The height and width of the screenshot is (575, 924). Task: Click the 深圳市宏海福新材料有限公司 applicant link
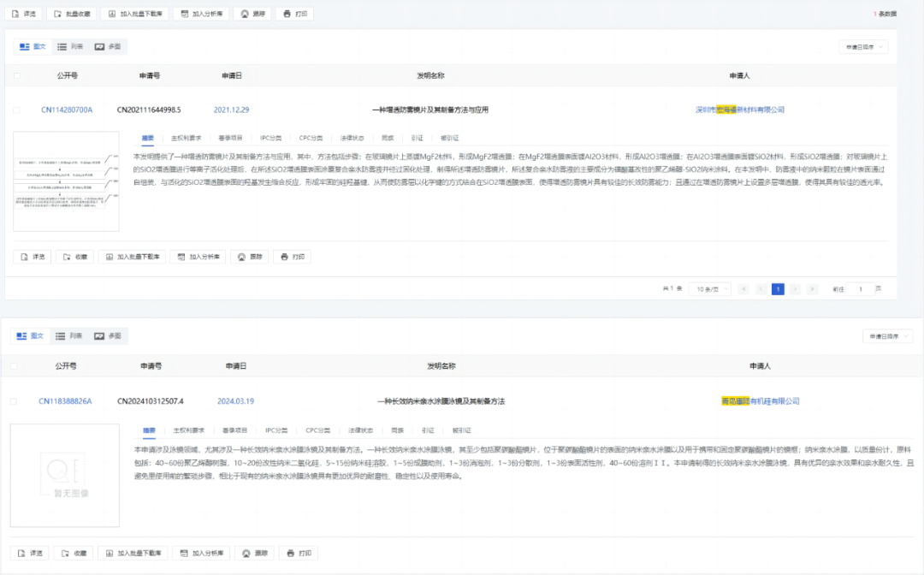pos(740,110)
